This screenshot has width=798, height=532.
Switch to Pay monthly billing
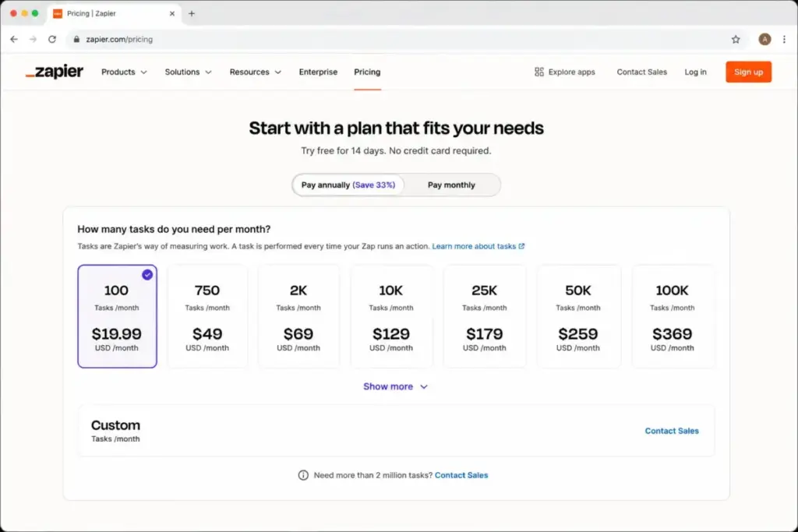coord(451,185)
